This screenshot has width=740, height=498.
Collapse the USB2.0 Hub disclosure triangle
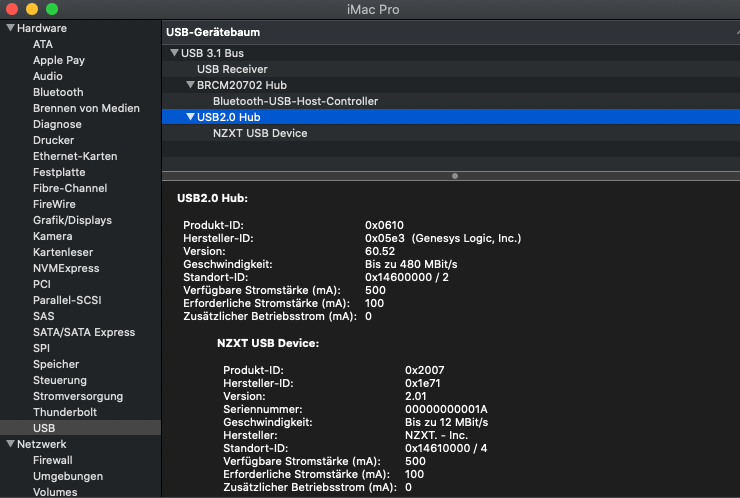tap(190, 117)
